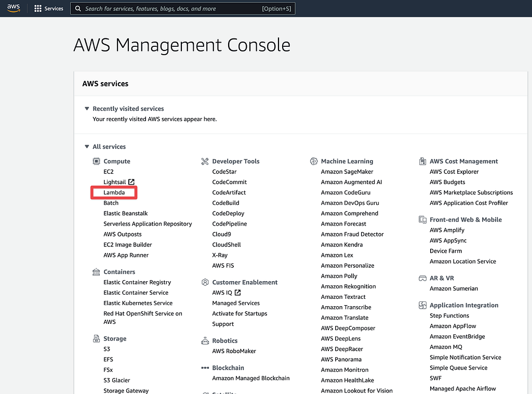Viewport: 532px width, 394px height.
Task: Open the S3 service
Action: pos(107,349)
